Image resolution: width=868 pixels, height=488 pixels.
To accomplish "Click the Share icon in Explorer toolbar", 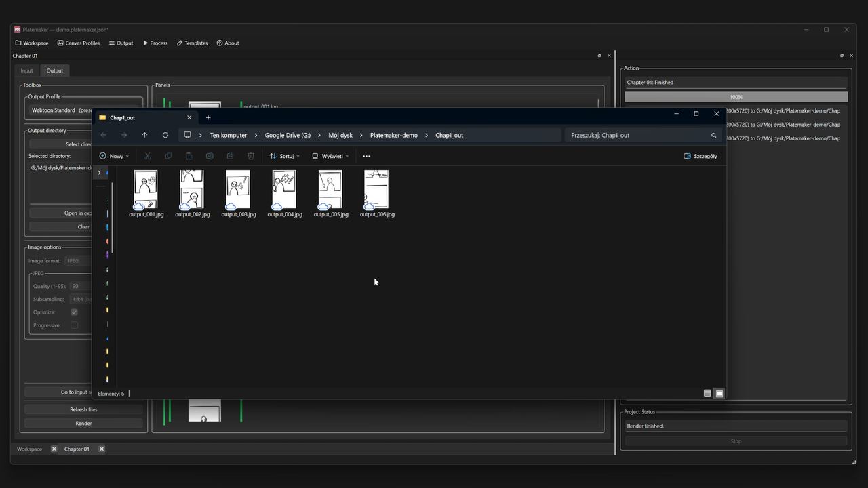I will [230, 156].
